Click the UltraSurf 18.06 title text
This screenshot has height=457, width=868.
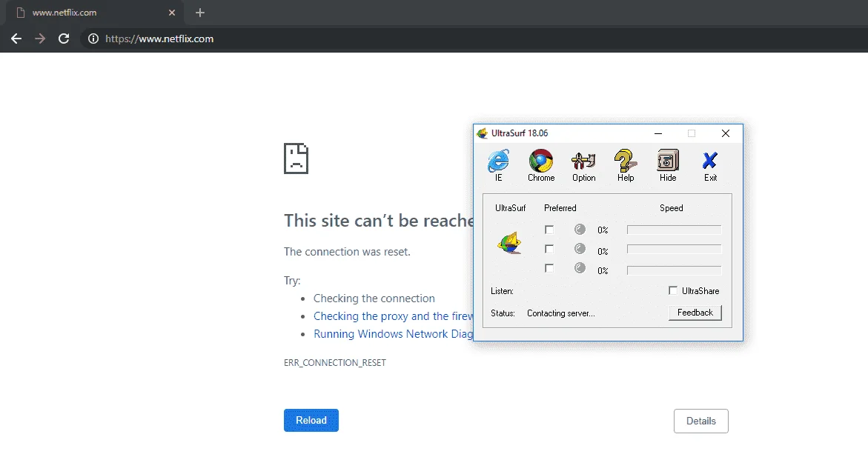click(x=520, y=133)
